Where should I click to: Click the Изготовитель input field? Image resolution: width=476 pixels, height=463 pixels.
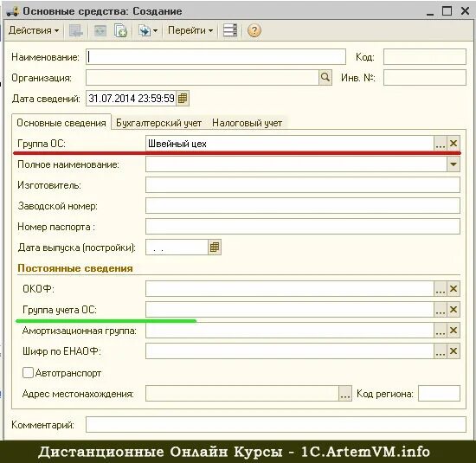pos(303,185)
